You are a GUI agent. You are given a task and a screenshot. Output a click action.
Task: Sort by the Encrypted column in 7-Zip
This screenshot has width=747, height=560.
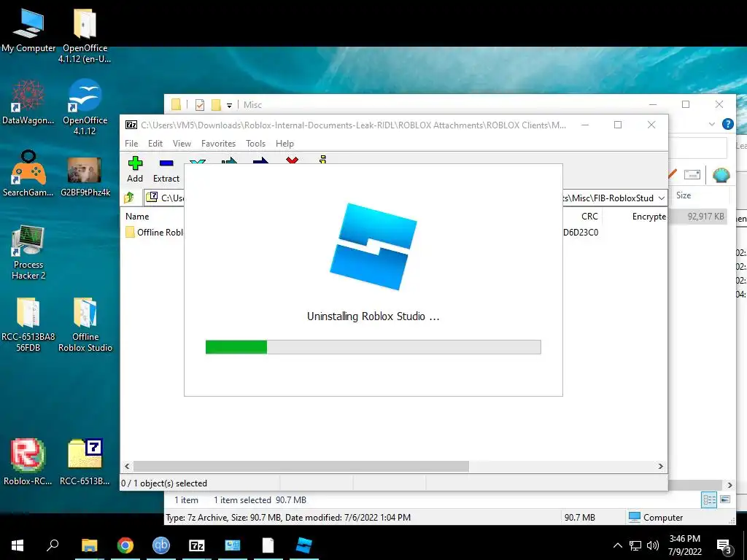[649, 216]
